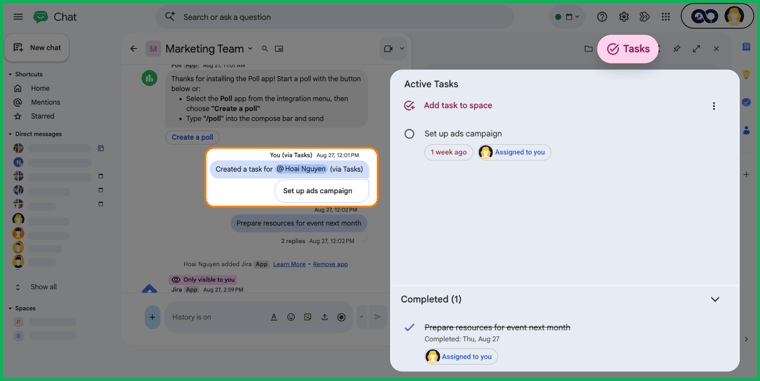This screenshot has height=381, width=760.
Task: Expand the chat to full screen
Action: click(697, 49)
